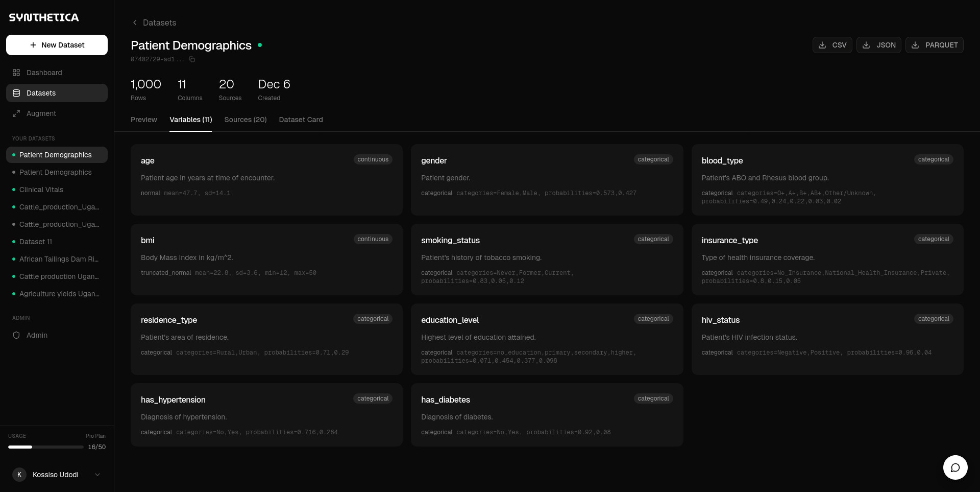Open the Clinical Vitals dataset
The width and height of the screenshot is (980, 492).
tap(57, 190)
